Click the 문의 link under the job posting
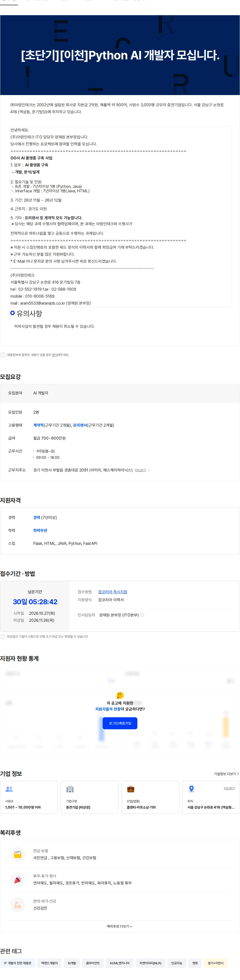Screen dimensions: 240x980 click(54, 355)
